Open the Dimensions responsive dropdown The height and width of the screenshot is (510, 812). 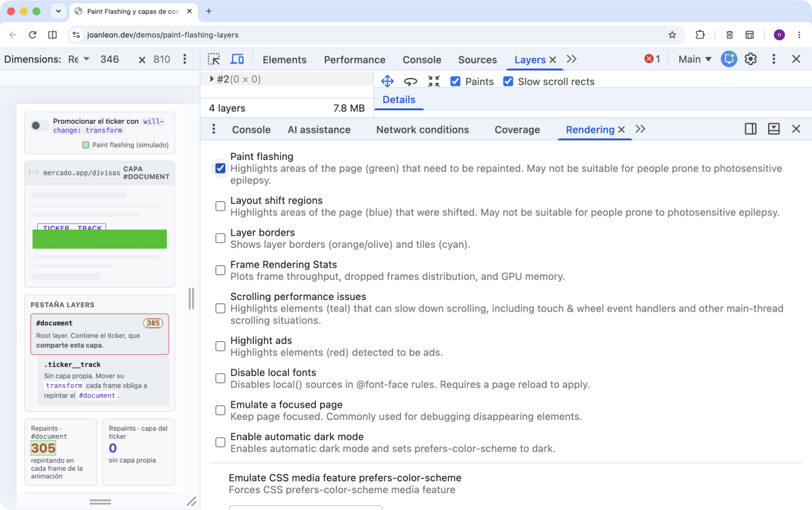pos(79,60)
